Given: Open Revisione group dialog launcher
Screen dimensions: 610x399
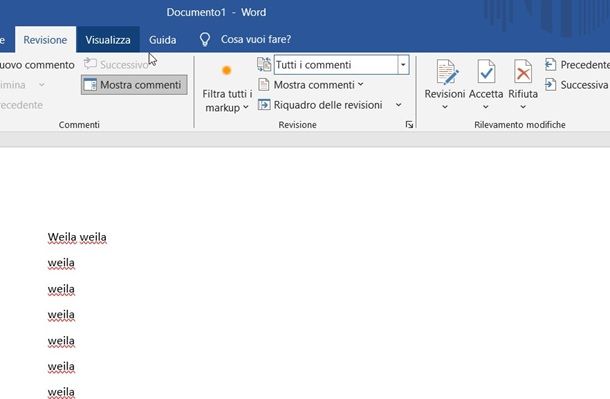Looking at the screenshot, I should tap(409, 124).
